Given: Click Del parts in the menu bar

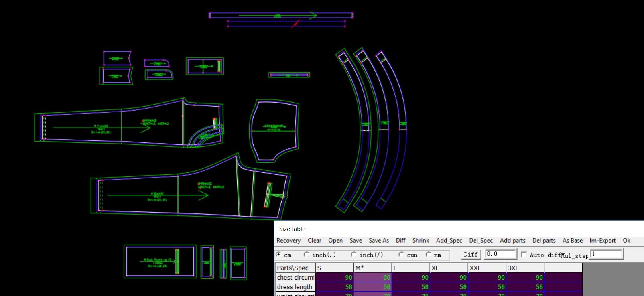Looking at the screenshot, I should 544,241.
